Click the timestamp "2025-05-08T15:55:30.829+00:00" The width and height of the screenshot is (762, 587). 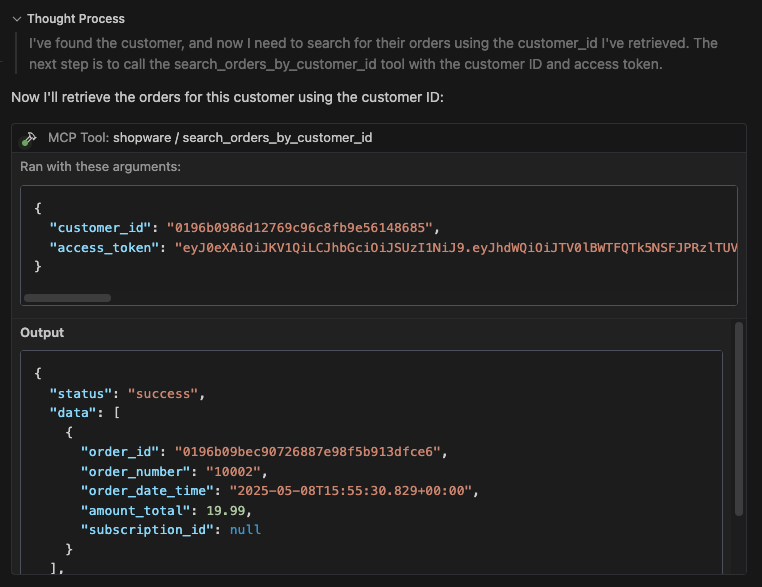[x=351, y=491]
